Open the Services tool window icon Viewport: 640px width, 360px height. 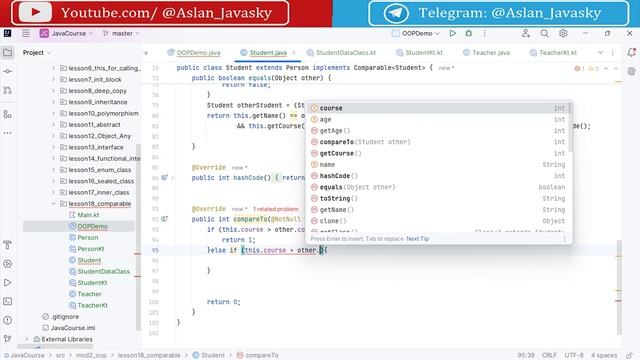click(x=7, y=264)
